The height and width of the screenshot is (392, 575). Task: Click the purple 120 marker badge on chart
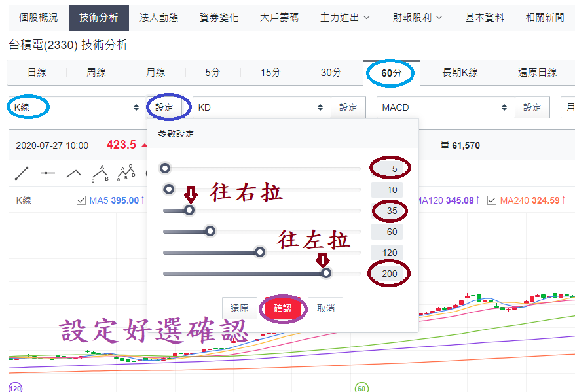pos(16,388)
